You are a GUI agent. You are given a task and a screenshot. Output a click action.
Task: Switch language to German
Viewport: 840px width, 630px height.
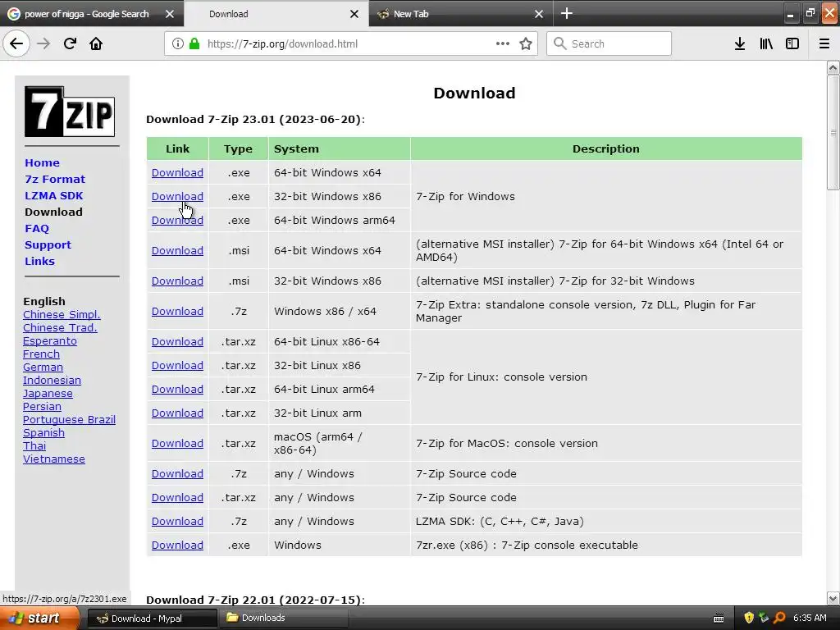click(x=43, y=367)
